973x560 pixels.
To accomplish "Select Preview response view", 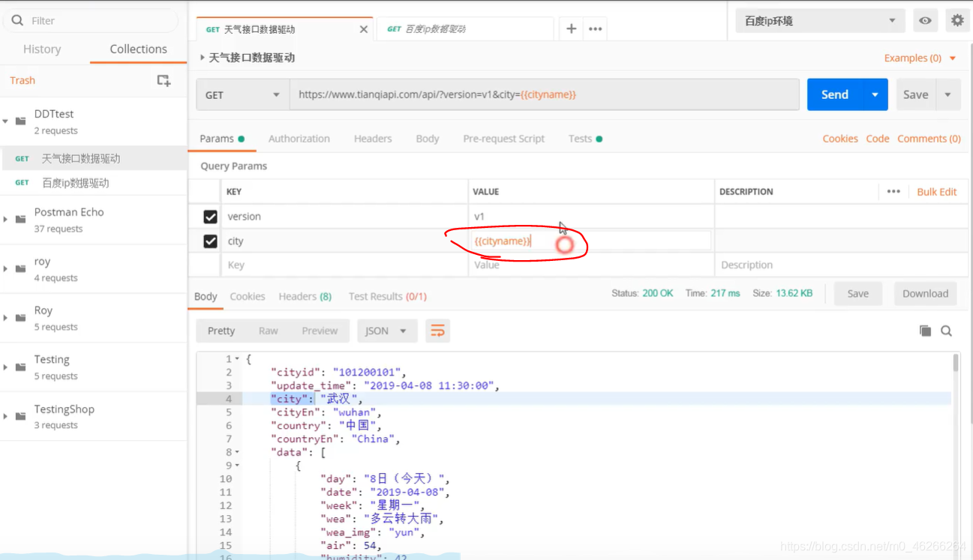I will (320, 331).
